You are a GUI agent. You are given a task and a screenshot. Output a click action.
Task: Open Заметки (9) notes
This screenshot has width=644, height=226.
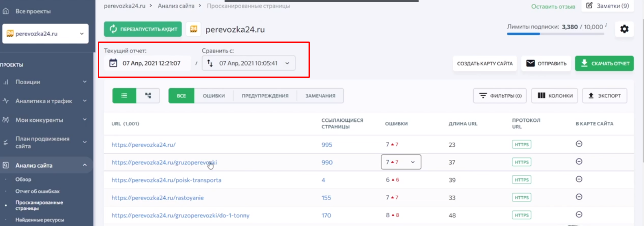607,6
